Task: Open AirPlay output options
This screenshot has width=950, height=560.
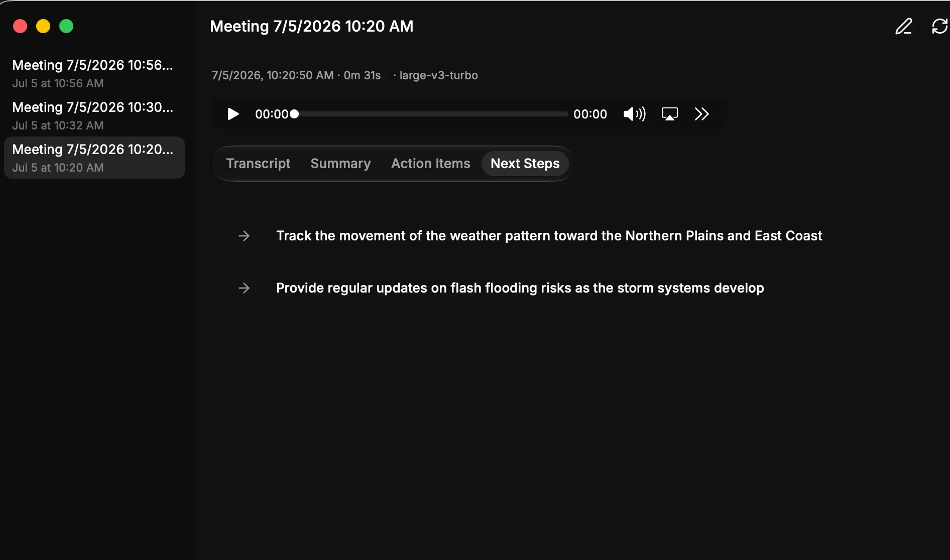Action: [670, 114]
